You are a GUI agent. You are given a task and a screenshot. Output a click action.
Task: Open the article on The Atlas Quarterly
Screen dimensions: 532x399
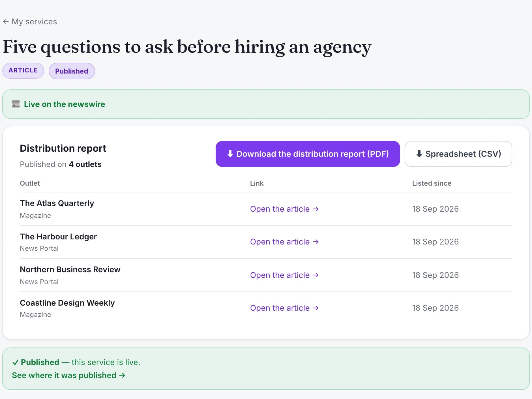pyautogui.click(x=284, y=209)
